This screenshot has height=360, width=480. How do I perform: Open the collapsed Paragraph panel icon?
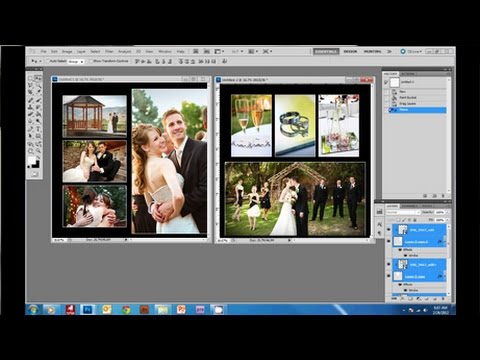380,233
